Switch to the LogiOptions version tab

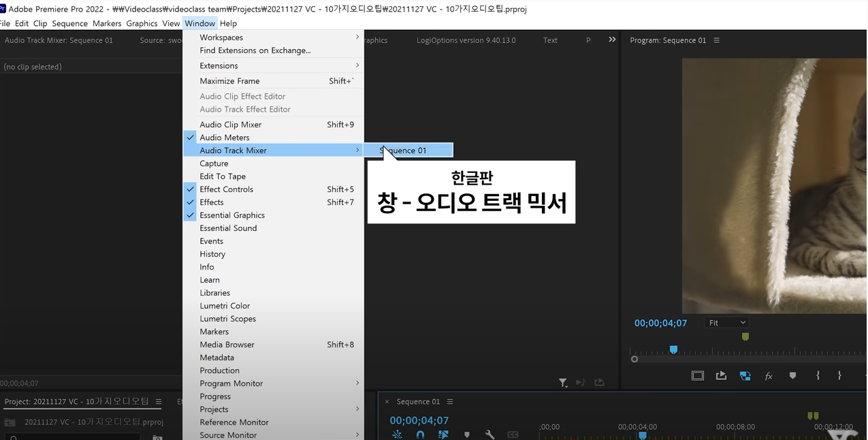(x=466, y=40)
